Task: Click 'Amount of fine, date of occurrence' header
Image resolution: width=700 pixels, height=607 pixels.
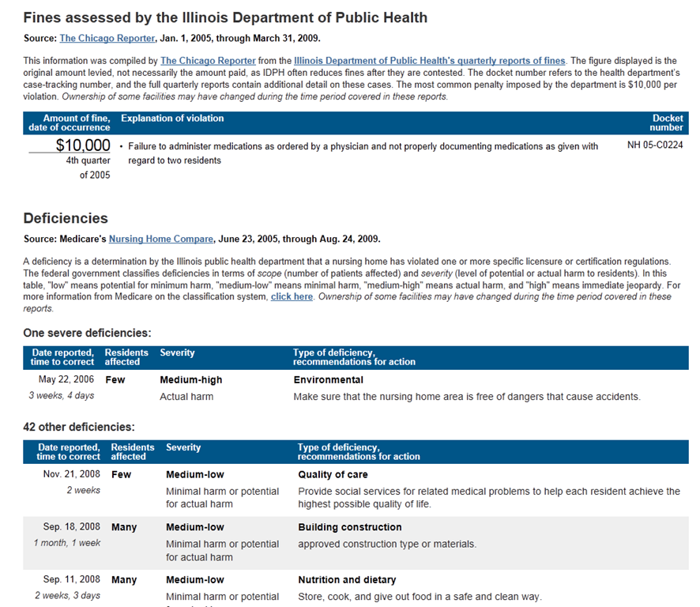Action: click(70, 123)
